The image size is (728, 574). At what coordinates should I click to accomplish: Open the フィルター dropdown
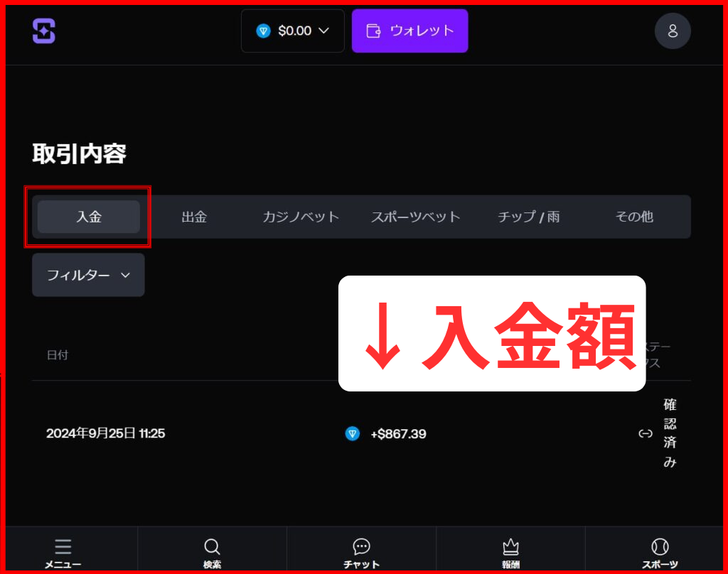tap(88, 275)
